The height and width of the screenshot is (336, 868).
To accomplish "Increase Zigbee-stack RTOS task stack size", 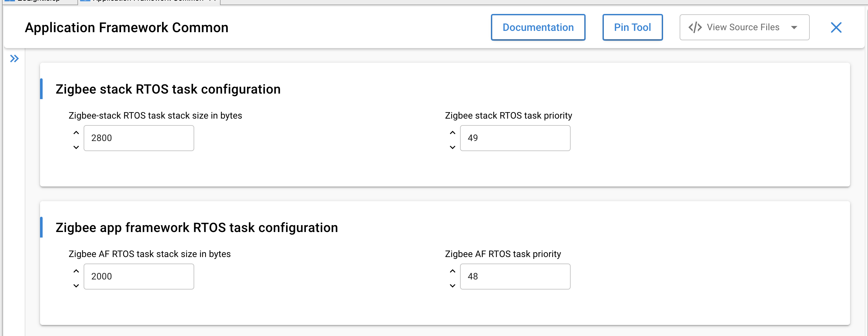I will [76, 133].
